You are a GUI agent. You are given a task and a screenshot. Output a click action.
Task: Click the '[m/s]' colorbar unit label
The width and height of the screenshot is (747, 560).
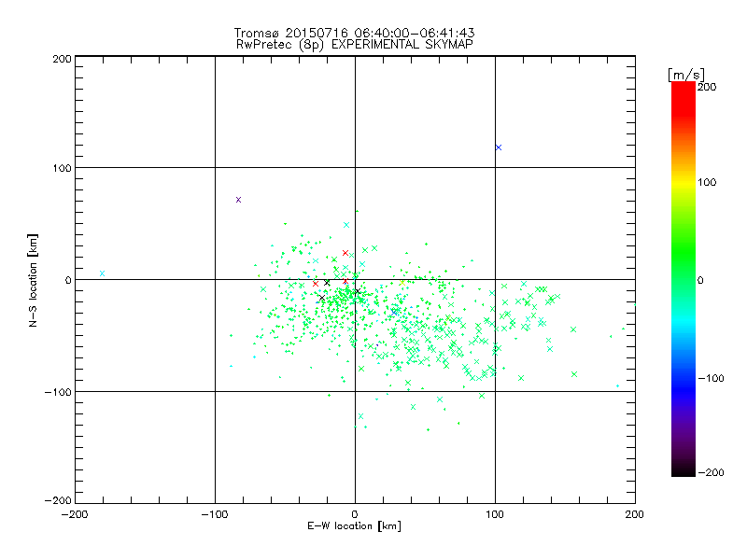pos(686,75)
